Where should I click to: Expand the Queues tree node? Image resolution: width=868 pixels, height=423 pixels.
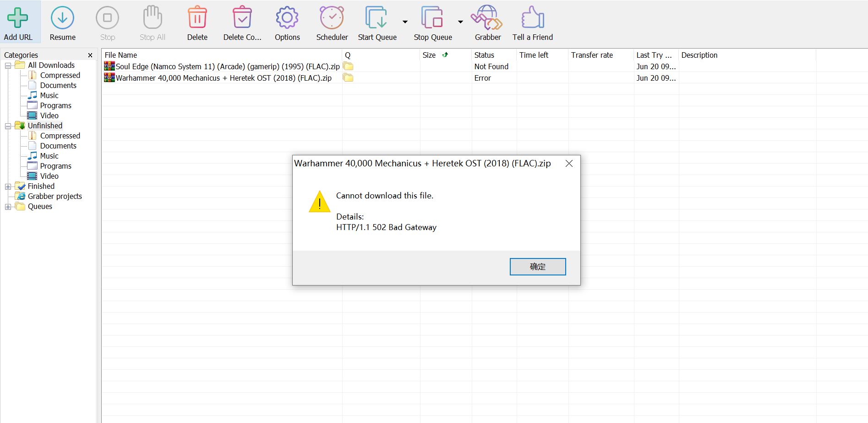tap(8, 207)
